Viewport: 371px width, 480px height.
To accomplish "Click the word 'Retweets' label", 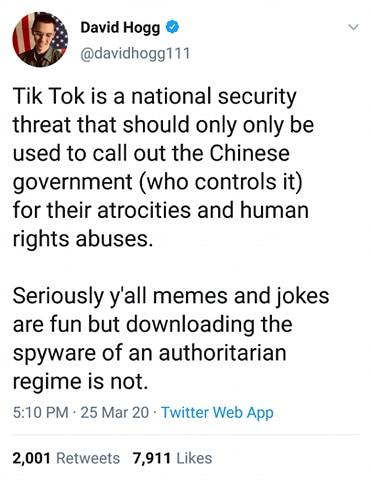I will pos(88,458).
